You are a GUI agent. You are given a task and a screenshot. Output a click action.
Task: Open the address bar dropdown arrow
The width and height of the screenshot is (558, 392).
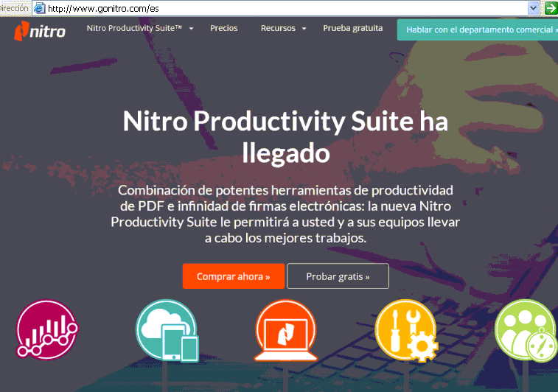[x=533, y=8]
